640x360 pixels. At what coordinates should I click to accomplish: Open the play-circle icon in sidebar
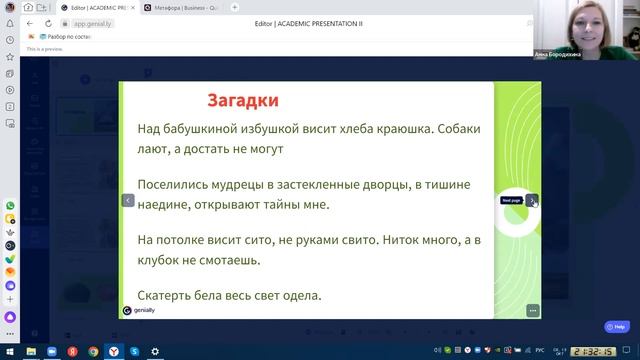(x=10, y=90)
